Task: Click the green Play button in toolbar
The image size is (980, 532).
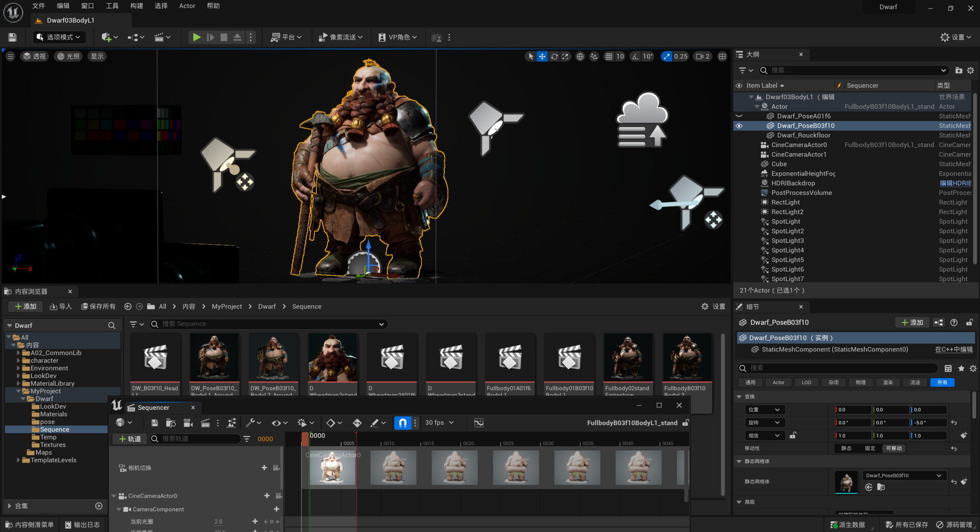Action: click(196, 37)
